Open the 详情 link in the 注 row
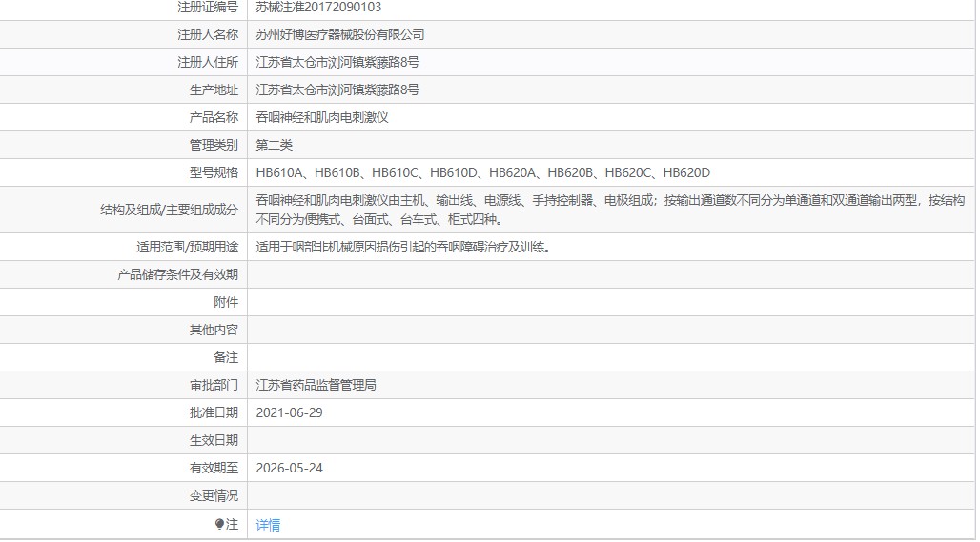The image size is (980, 542). coord(268,525)
